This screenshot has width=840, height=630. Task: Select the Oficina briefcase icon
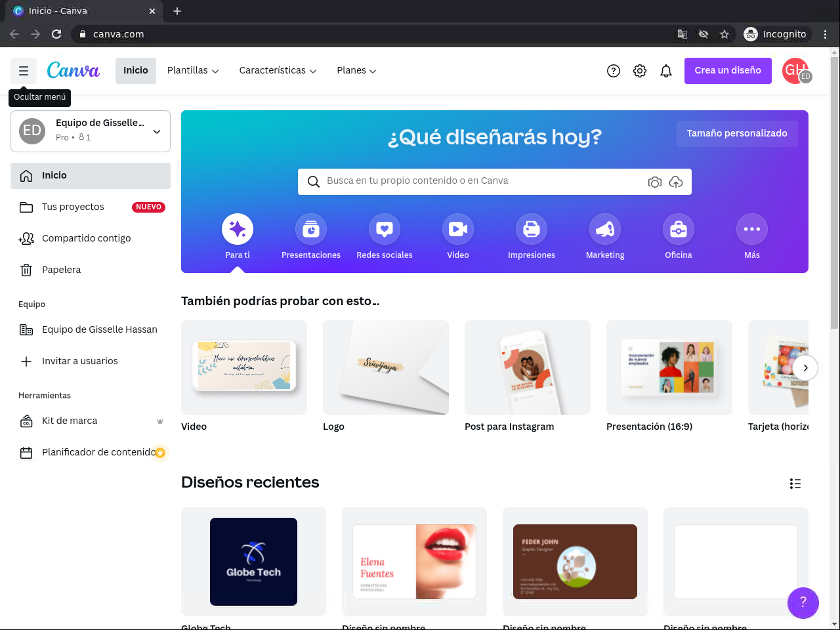[x=679, y=229]
